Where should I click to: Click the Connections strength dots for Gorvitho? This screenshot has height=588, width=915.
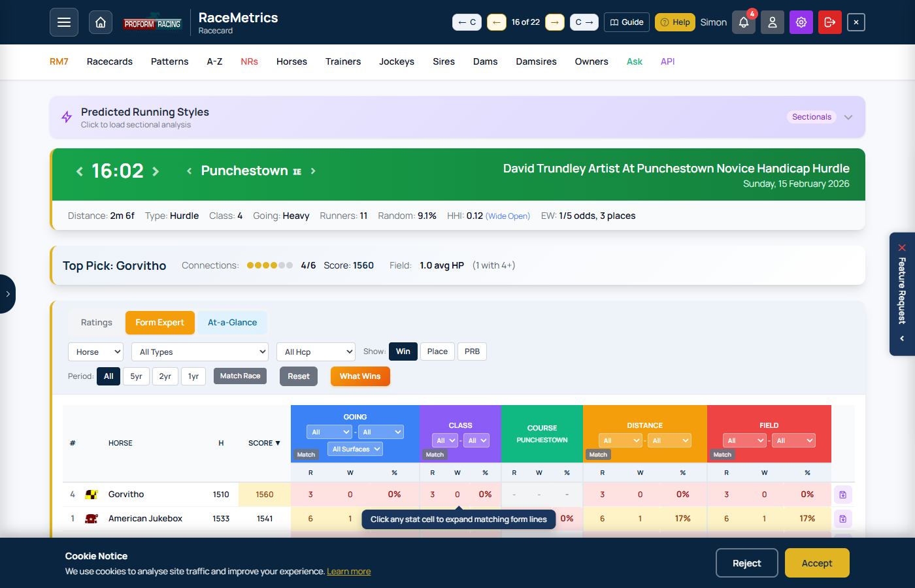[269, 265]
